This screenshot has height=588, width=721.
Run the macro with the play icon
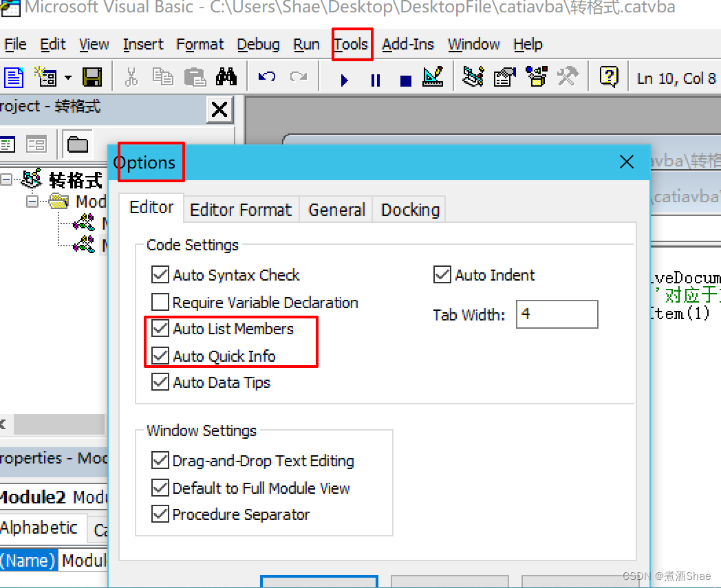click(x=344, y=80)
